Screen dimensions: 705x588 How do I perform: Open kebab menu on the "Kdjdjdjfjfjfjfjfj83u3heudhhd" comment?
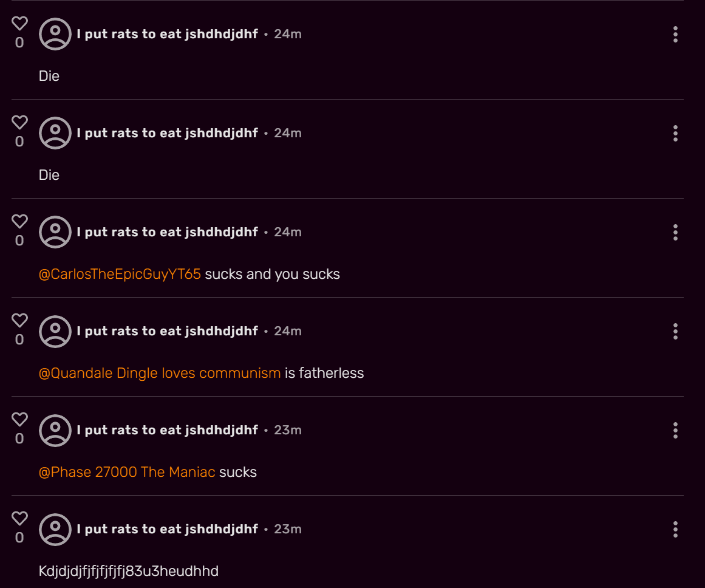tap(675, 530)
